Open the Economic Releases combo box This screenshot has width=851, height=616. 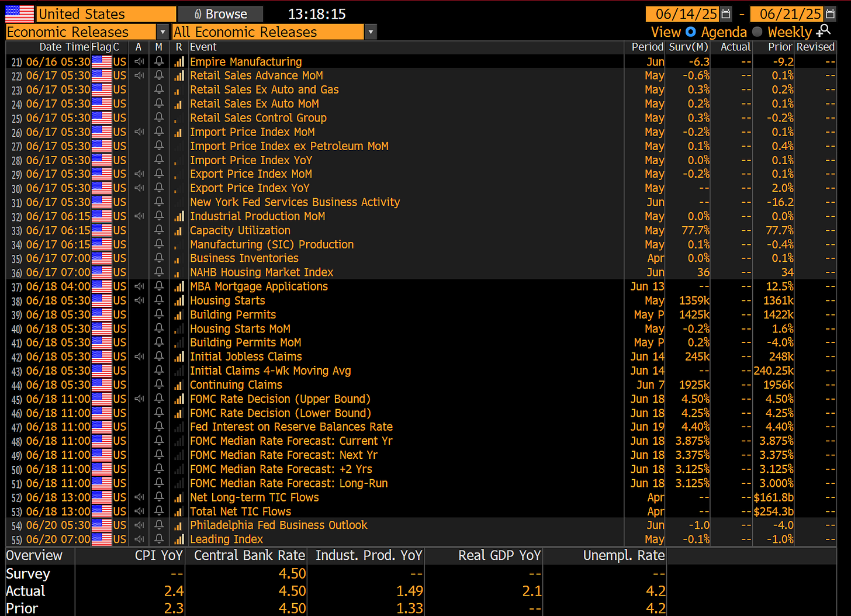(87, 32)
